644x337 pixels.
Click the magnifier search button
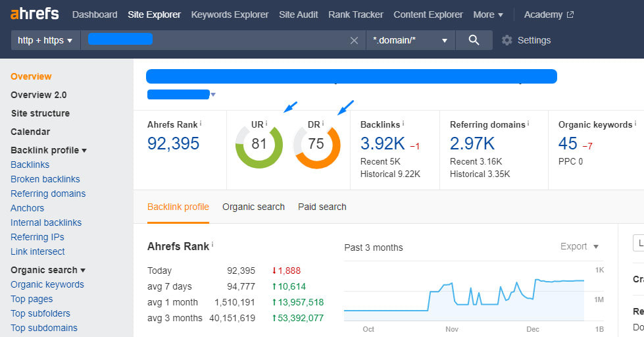tap(474, 40)
